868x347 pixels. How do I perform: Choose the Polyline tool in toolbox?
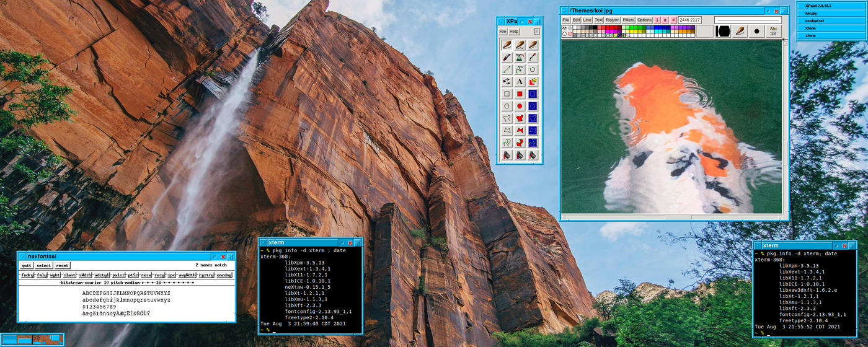520,69
